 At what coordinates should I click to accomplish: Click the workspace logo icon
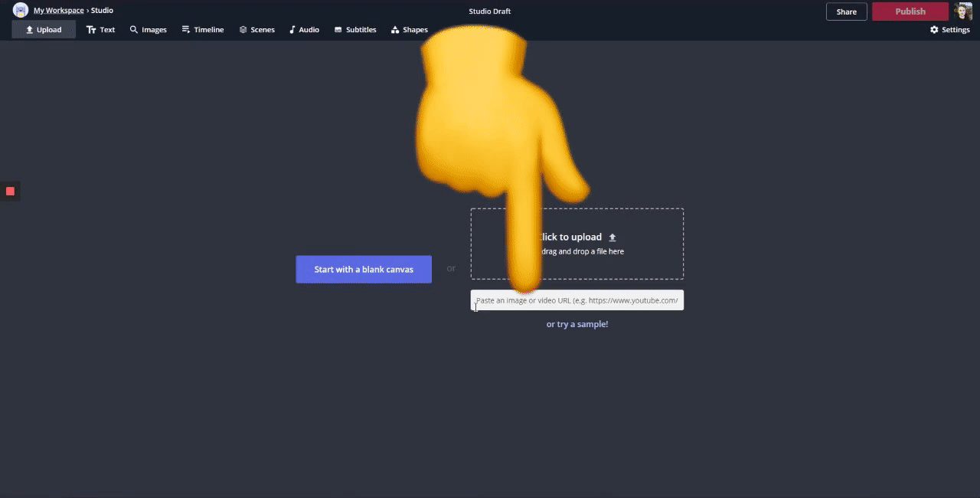click(21, 10)
